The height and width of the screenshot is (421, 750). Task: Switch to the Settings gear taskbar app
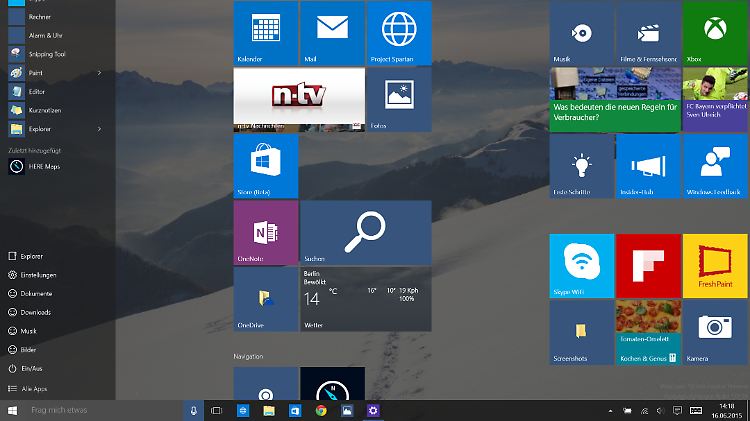(x=373, y=410)
